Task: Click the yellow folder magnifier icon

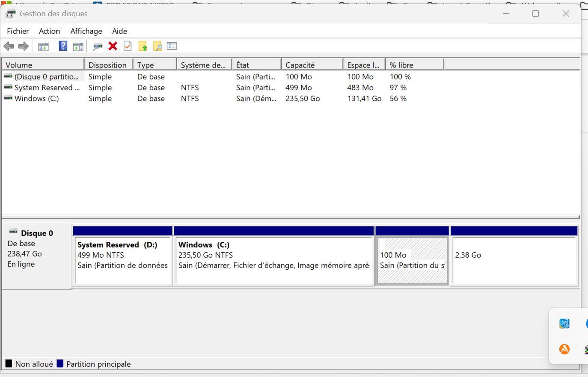Action: tap(157, 47)
